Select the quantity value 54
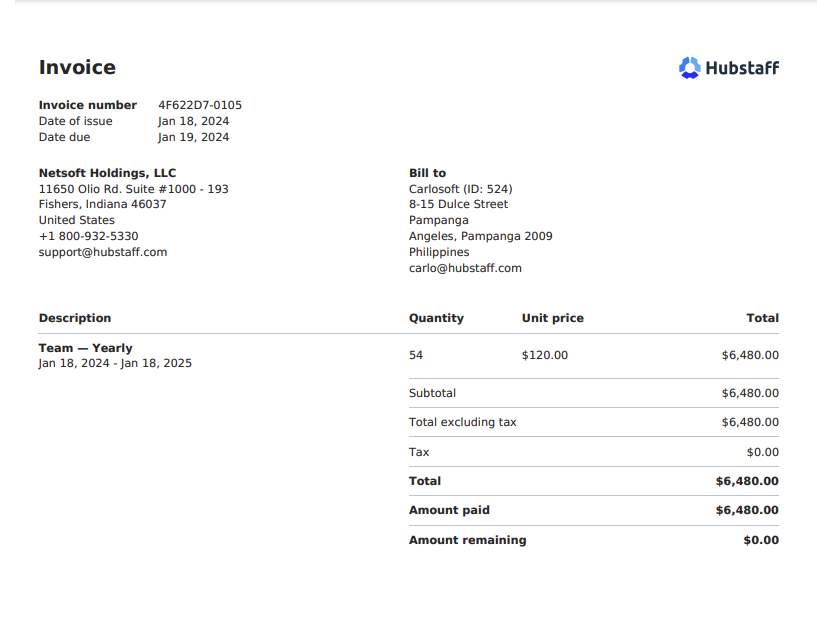Viewport: 817px width, 638px height. [416, 355]
